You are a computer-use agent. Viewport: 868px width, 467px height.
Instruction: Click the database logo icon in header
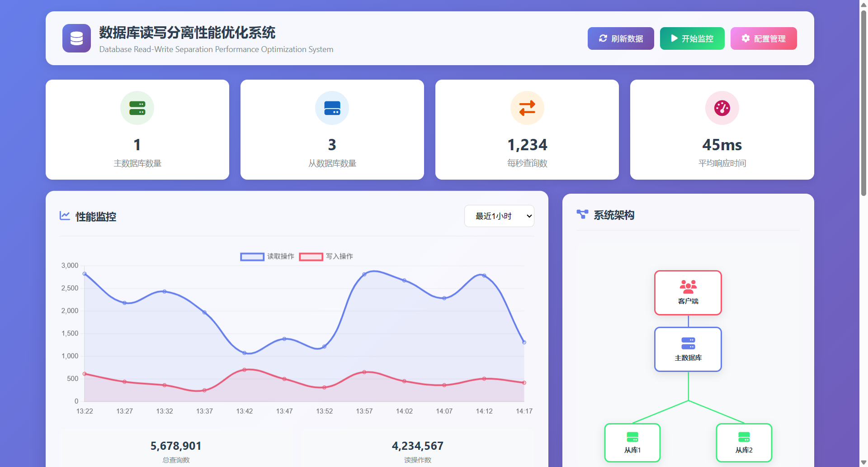point(76,38)
